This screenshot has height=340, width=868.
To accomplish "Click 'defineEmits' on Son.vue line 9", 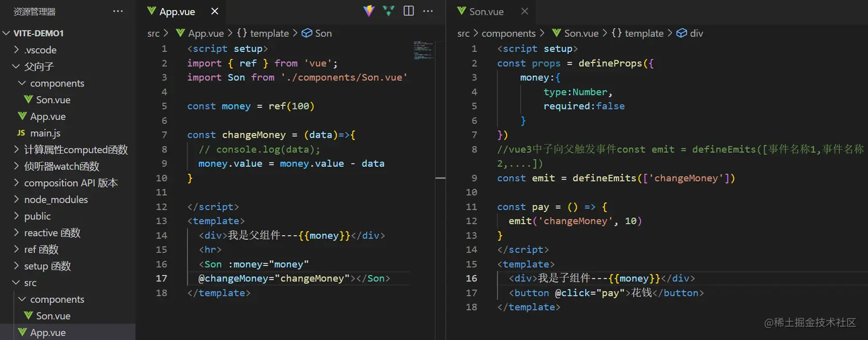I will (x=604, y=178).
